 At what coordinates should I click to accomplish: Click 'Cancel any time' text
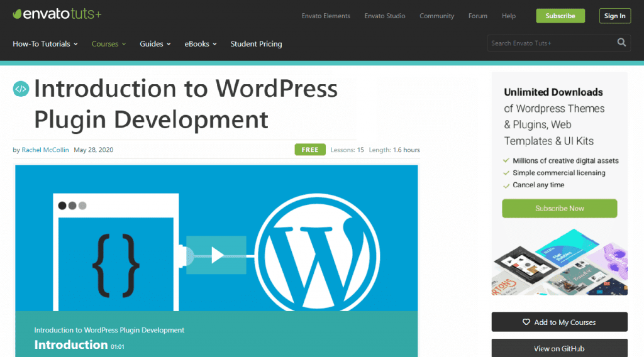point(538,185)
